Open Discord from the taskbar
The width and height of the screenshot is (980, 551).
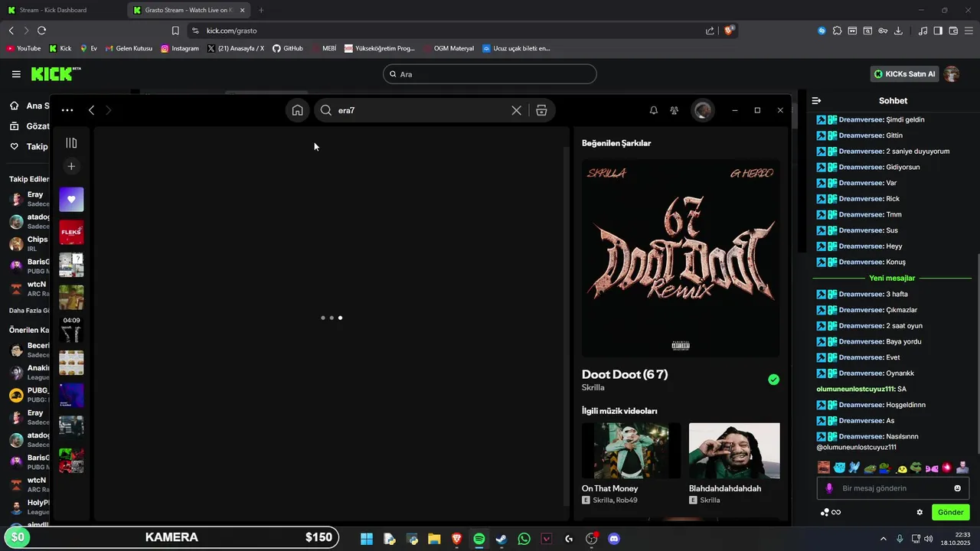(x=613, y=539)
